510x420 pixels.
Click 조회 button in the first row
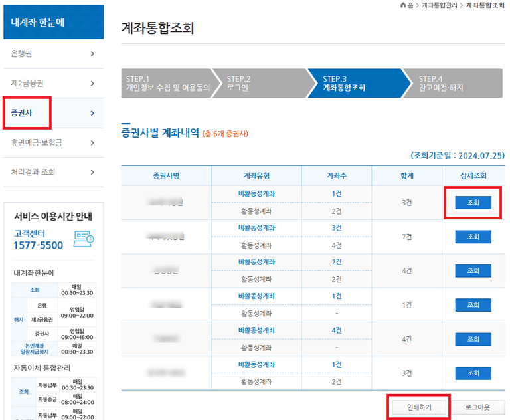[x=473, y=202]
